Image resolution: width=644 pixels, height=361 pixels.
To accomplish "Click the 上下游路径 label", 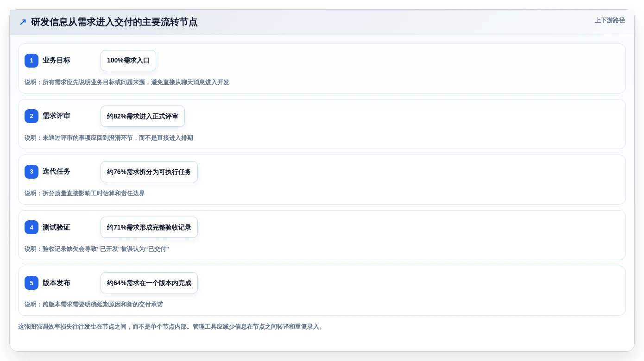I will click(x=610, y=20).
